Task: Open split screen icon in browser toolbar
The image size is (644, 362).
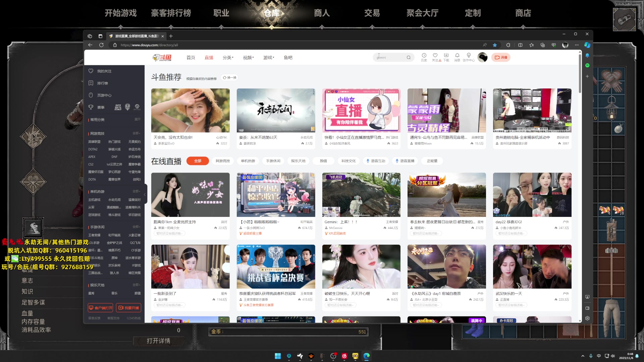Action: (x=520, y=45)
